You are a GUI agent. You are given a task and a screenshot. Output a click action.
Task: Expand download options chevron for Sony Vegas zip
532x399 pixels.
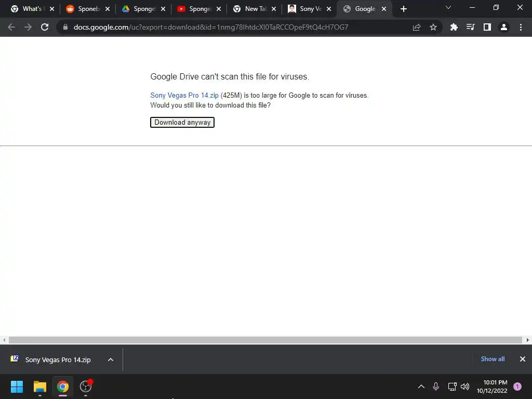111,360
